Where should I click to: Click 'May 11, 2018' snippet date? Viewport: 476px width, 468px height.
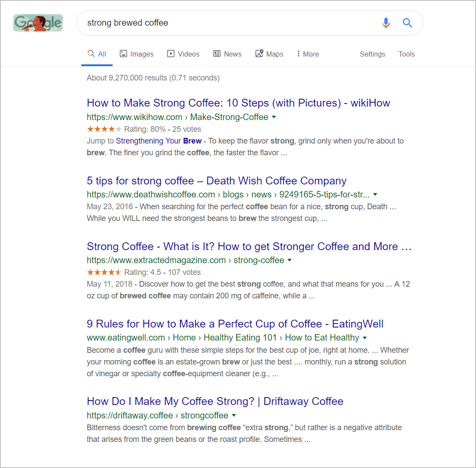[109, 284]
